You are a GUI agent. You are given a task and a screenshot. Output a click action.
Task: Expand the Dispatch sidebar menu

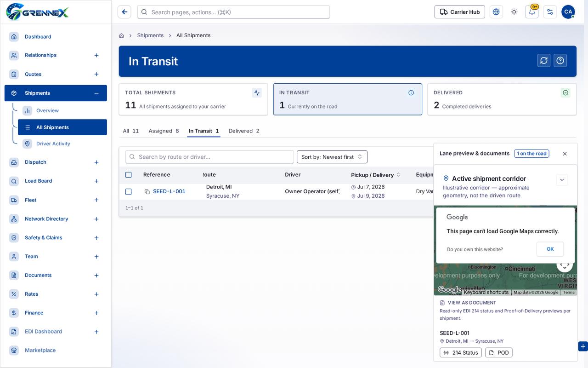[x=96, y=162]
